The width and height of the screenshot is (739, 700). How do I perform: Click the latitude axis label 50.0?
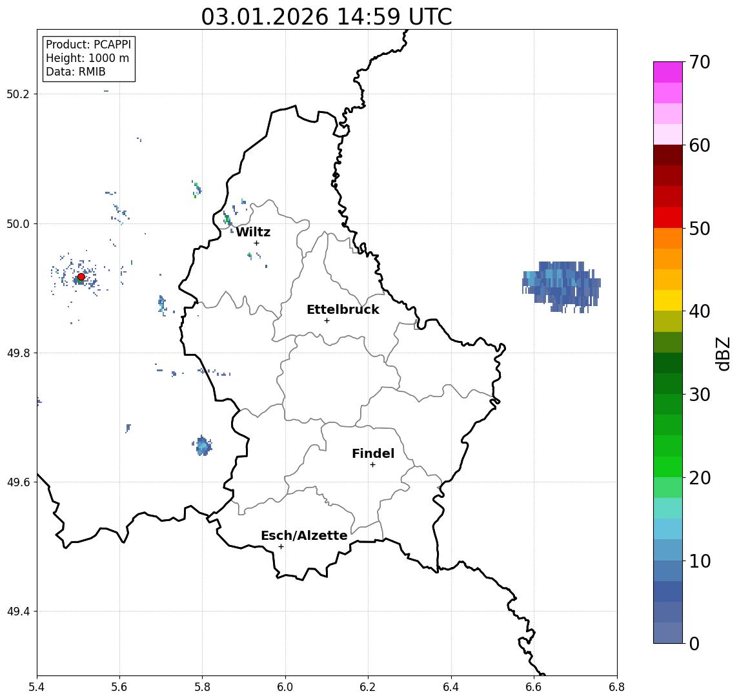pyautogui.click(x=18, y=223)
